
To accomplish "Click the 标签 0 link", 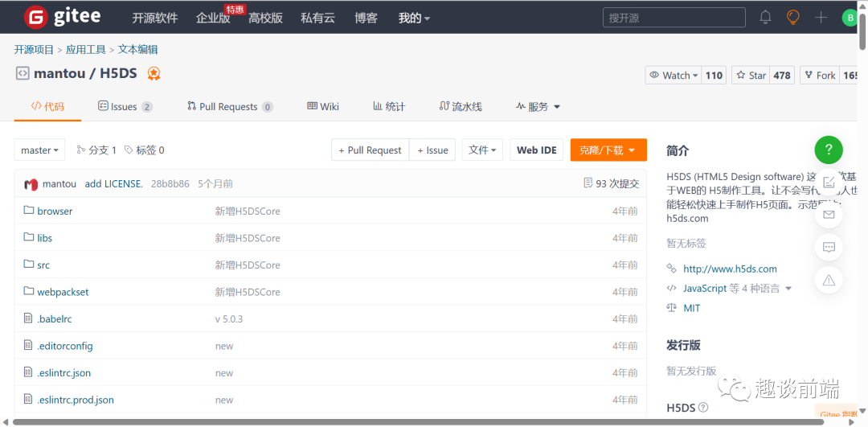I will [x=145, y=150].
